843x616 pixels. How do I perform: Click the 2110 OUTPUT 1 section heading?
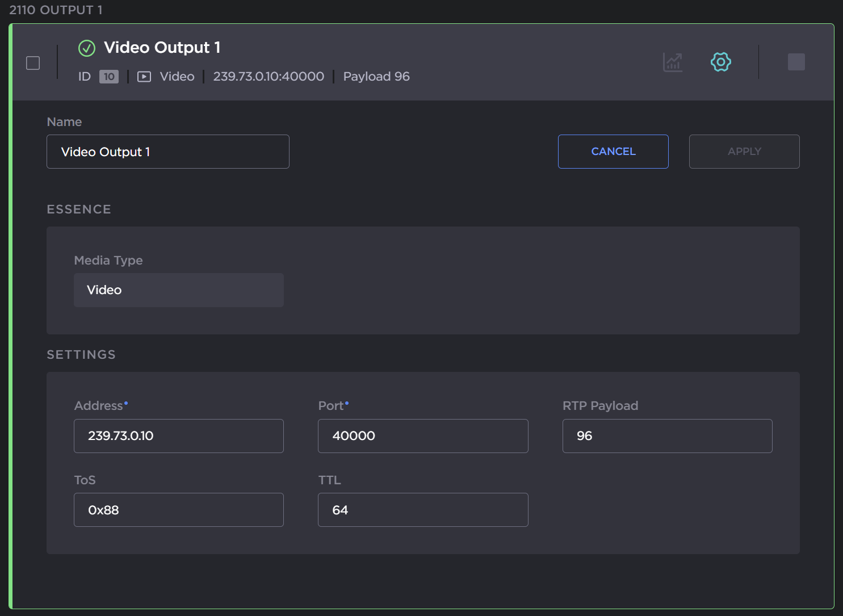pos(56,10)
